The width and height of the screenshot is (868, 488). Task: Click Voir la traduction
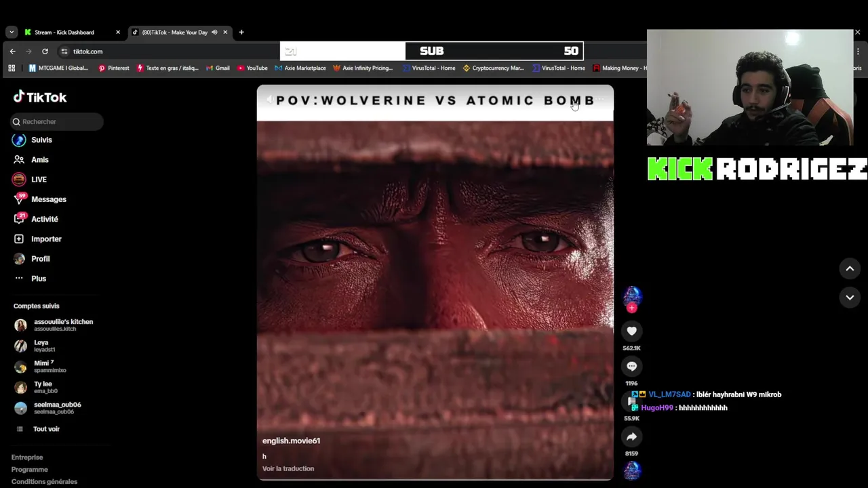pyautogui.click(x=288, y=468)
